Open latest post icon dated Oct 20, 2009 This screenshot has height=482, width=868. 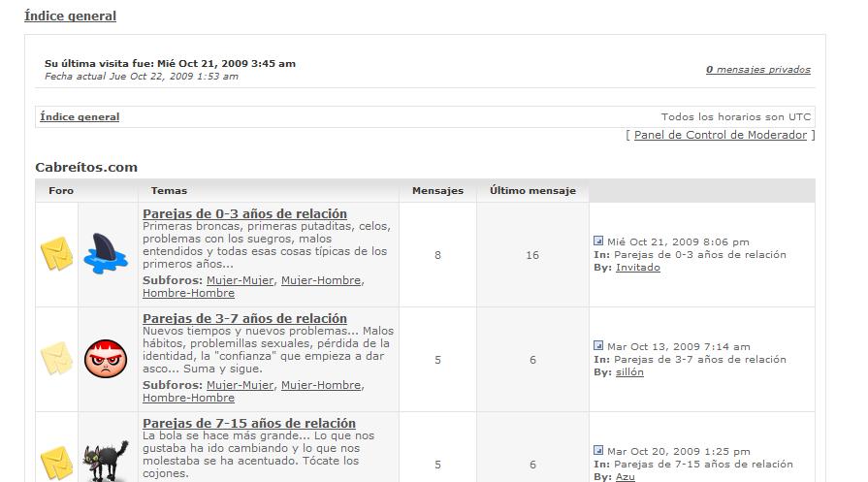[x=598, y=451]
